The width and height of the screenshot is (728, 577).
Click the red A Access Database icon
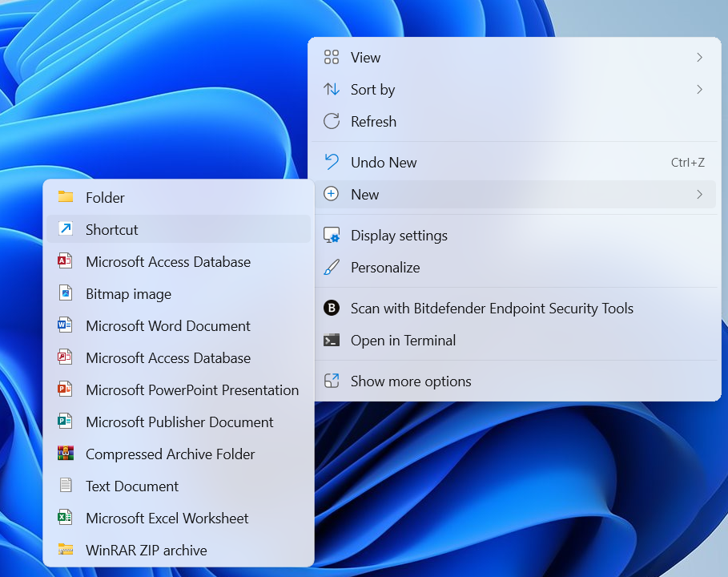point(65,260)
